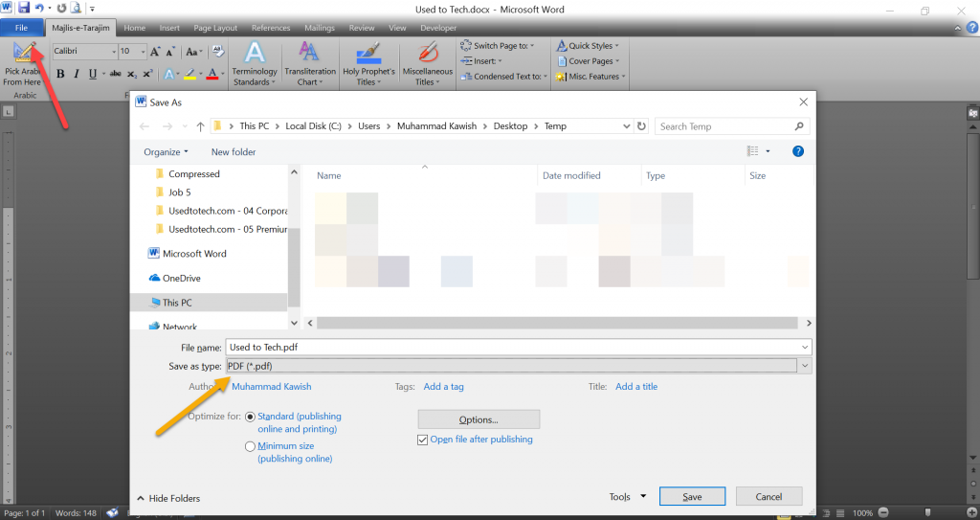Click the horizontal scrollbar in file list

pyautogui.click(x=557, y=323)
